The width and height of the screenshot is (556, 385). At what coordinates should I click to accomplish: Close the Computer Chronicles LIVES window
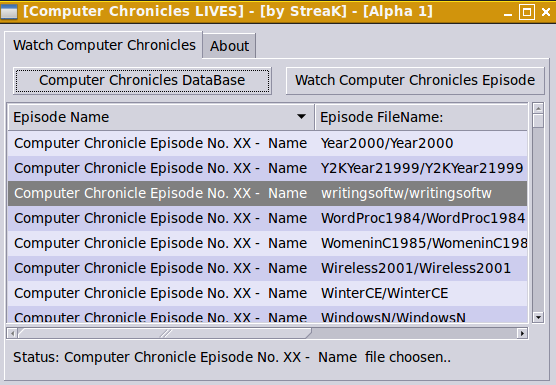coord(546,12)
